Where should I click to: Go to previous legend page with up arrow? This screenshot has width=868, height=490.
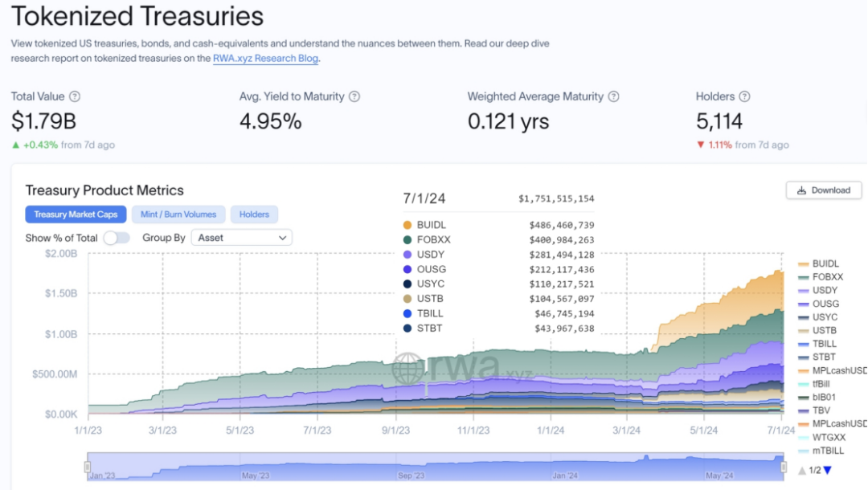tap(801, 470)
